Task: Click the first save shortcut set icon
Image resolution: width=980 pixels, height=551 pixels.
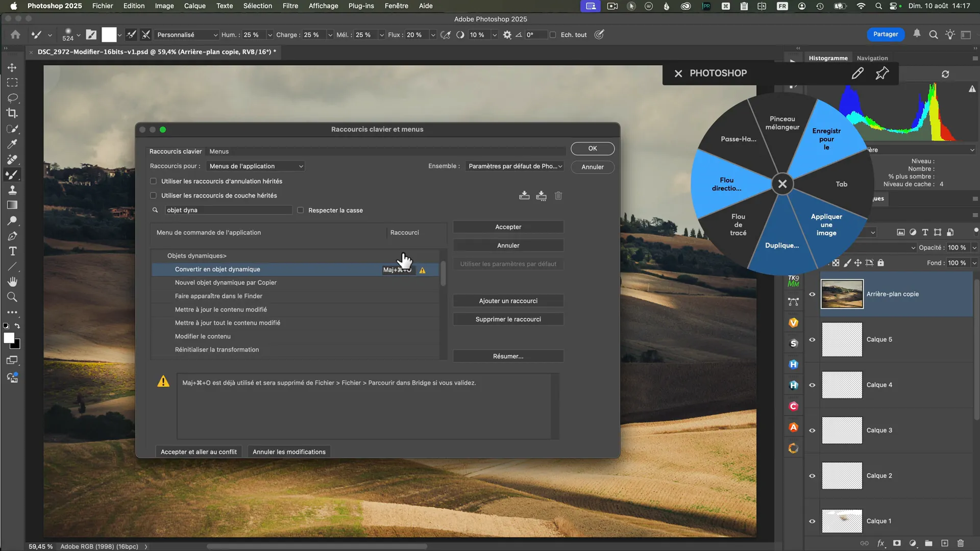Action: 524,195
